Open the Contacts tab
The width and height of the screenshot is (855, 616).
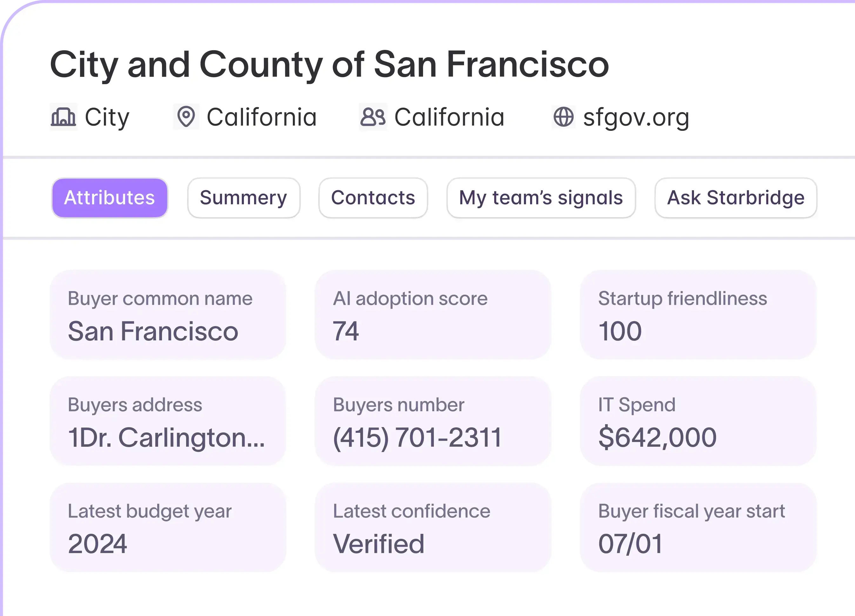373,198
